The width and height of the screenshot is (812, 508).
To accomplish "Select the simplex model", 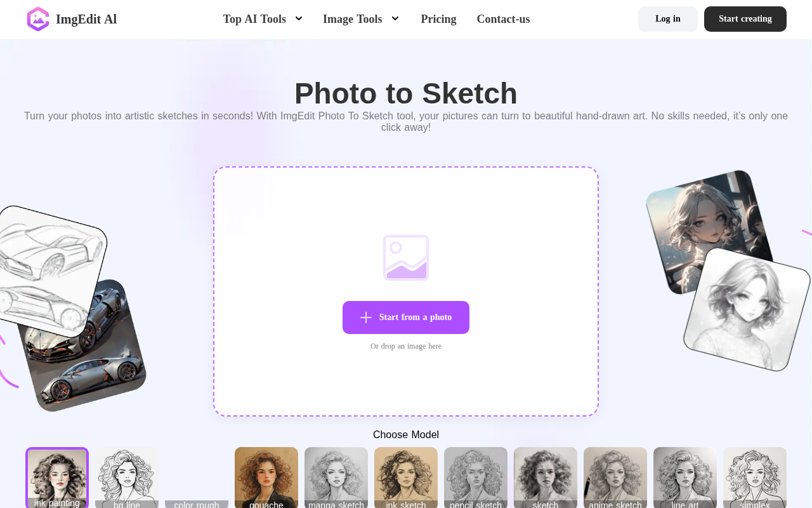I will click(x=755, y=478).
